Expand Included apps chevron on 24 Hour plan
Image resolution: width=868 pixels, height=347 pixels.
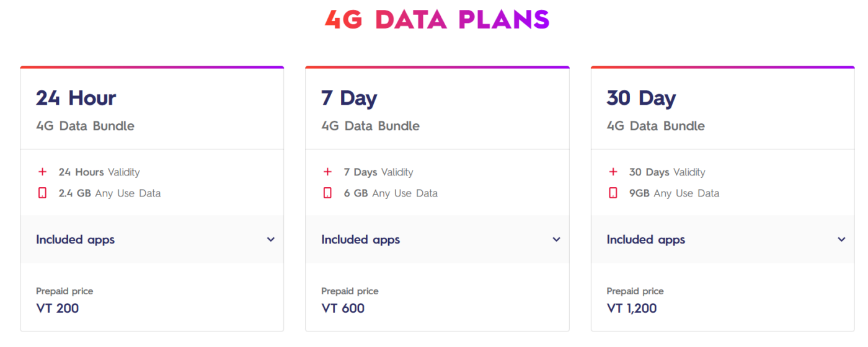(x=271, y=240)
